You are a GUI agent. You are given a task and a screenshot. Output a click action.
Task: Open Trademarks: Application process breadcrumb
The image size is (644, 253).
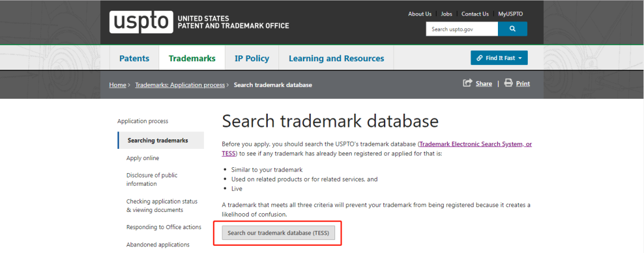point(179,85)
